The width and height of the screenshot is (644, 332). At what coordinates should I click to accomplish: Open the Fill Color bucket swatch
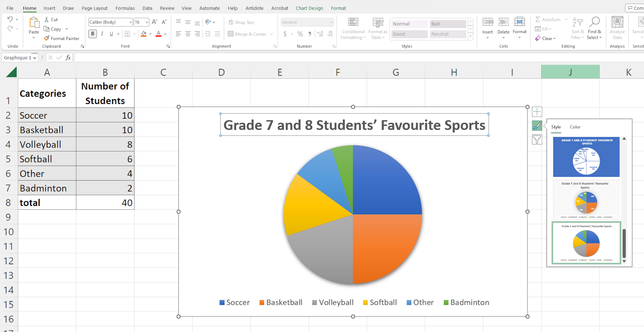pos(143,34)
